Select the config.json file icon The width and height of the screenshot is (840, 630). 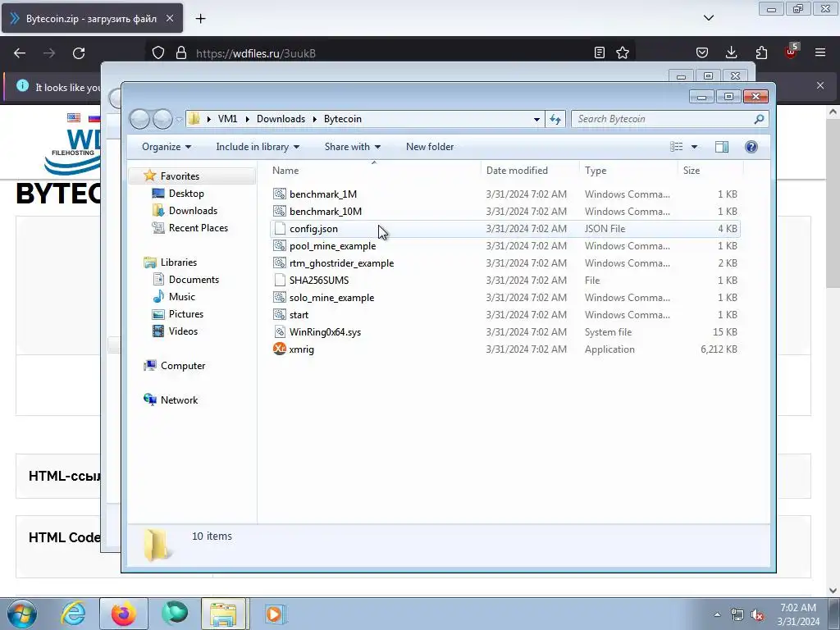click(279, 229)
